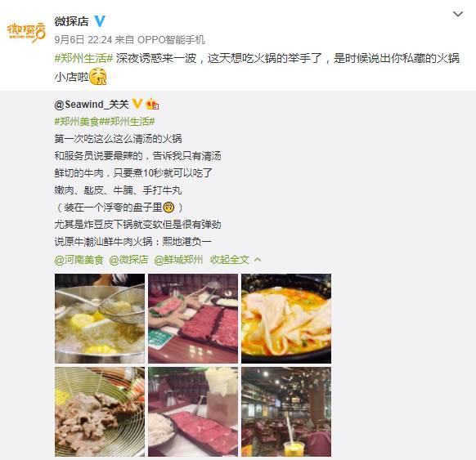This screenshot has height=460, width=476.
Task: Visit the @河南美食 mention
Action: point(79,260)
